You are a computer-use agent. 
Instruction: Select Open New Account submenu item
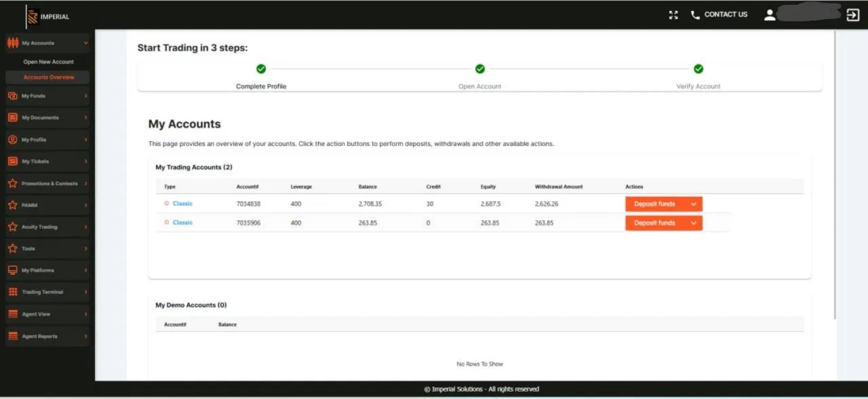[49, 62]
